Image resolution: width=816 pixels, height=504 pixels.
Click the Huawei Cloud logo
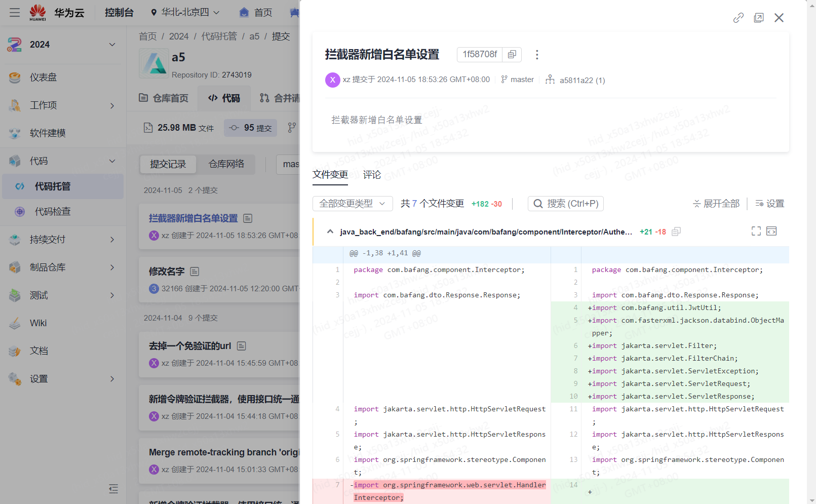[x=57, y=12]
